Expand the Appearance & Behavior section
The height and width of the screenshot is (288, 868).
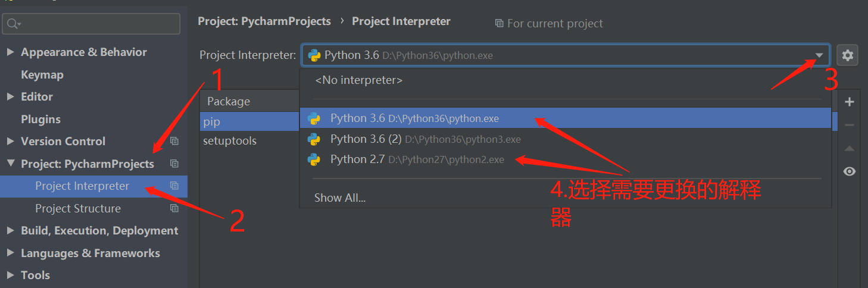[x=10, y=52]
